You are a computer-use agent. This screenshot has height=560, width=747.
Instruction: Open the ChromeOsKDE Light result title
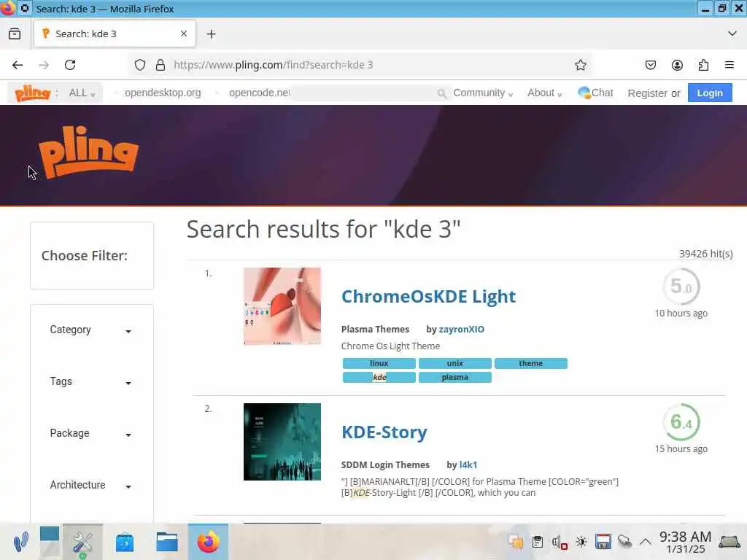click(428, 296)
